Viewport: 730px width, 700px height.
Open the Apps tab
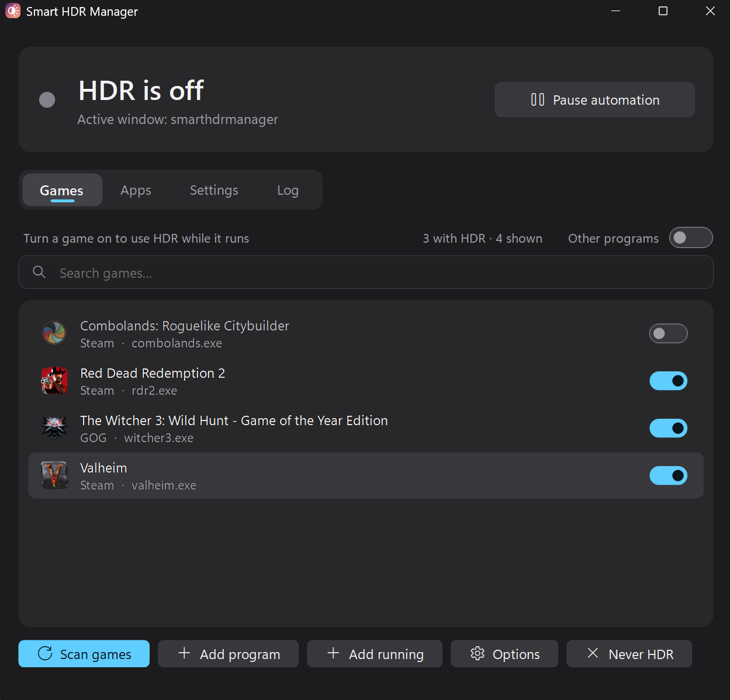136,190
